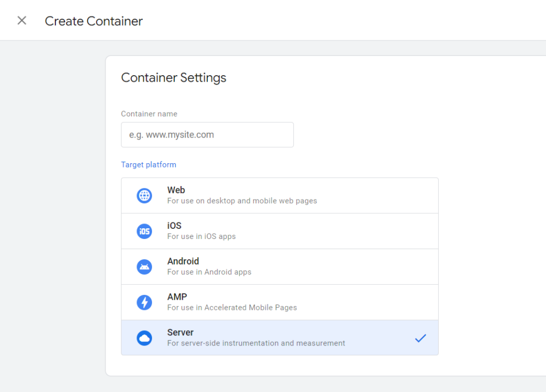Viewport: 546px width, 392px height.
Task: Click 'For use in Android apps' description
Action: tap(209, 272)
